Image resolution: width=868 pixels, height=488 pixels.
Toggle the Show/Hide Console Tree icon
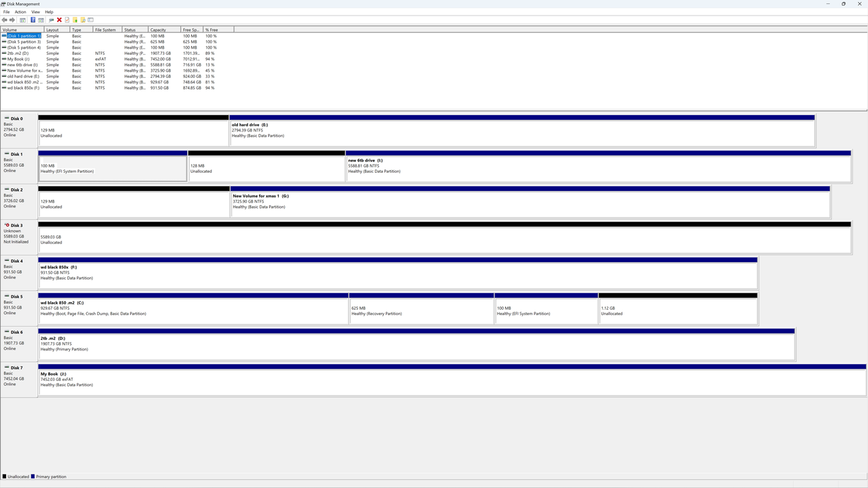pyautogui.click(x=22, y=20)
